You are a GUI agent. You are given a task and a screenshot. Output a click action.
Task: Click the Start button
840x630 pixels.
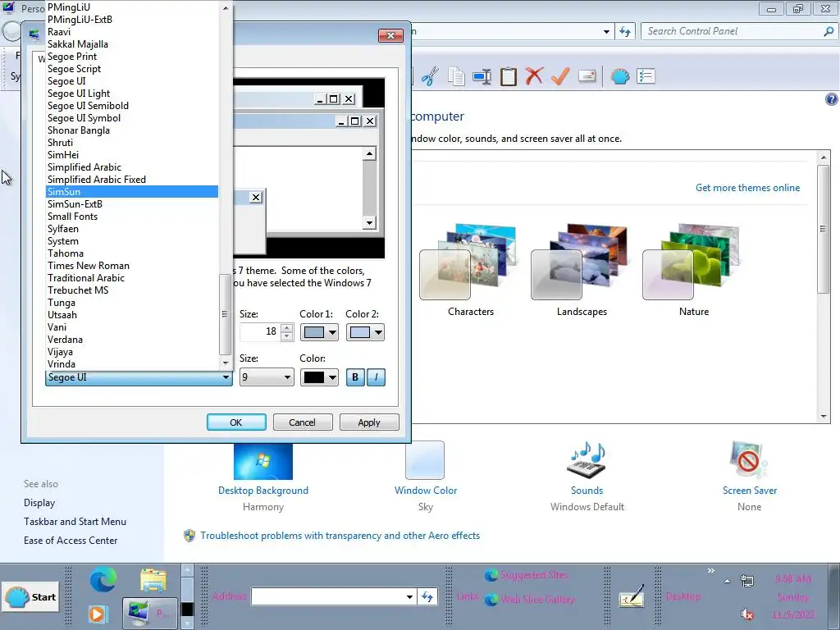30,597
